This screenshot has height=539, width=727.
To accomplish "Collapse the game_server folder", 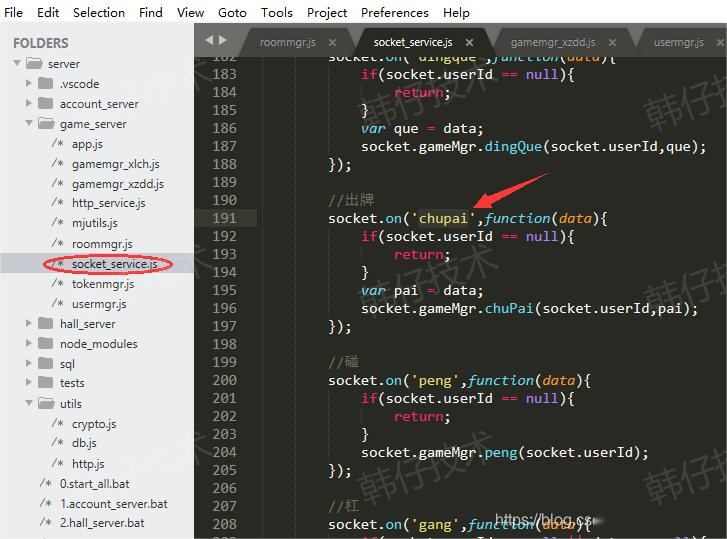I will click(x=29, y=124).
